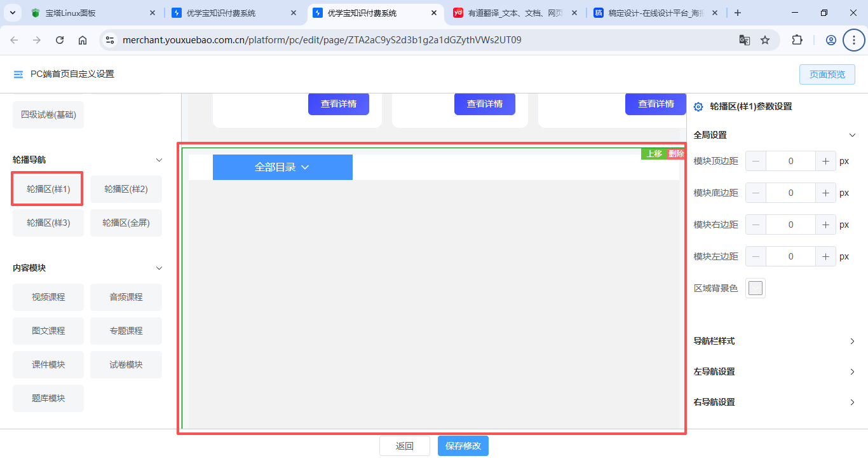868x463 pixels.
Task: Open the 全部目录 dropdown
Action: click(x=282, y=167)
